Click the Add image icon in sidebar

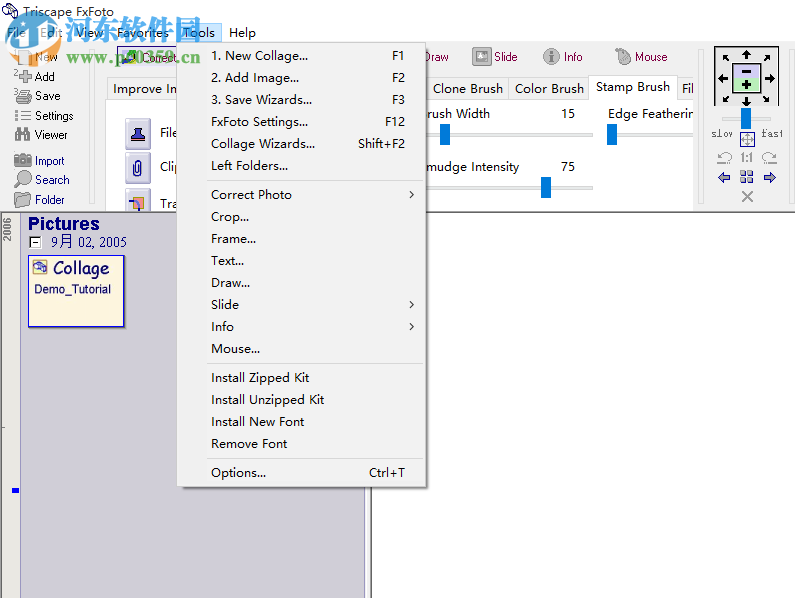coord(23,77)
